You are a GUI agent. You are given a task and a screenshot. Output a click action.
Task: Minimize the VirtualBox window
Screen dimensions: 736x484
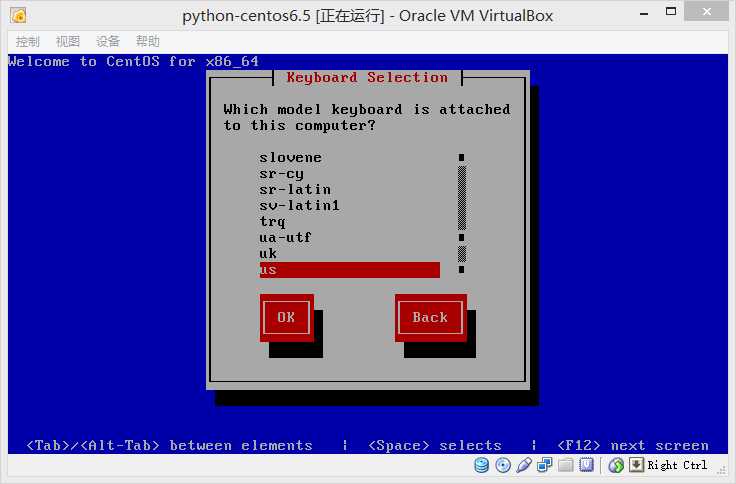644,13
